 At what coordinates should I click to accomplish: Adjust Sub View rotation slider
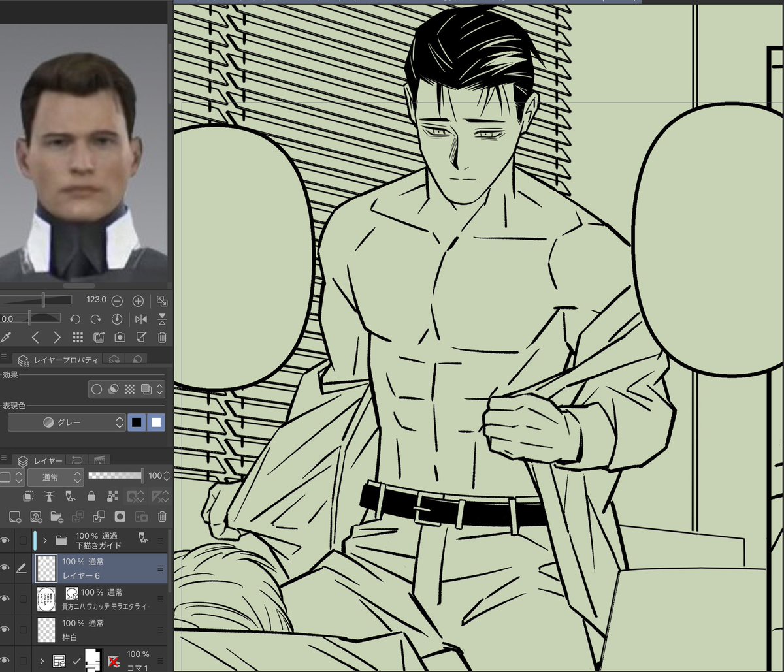pos(30,318)
